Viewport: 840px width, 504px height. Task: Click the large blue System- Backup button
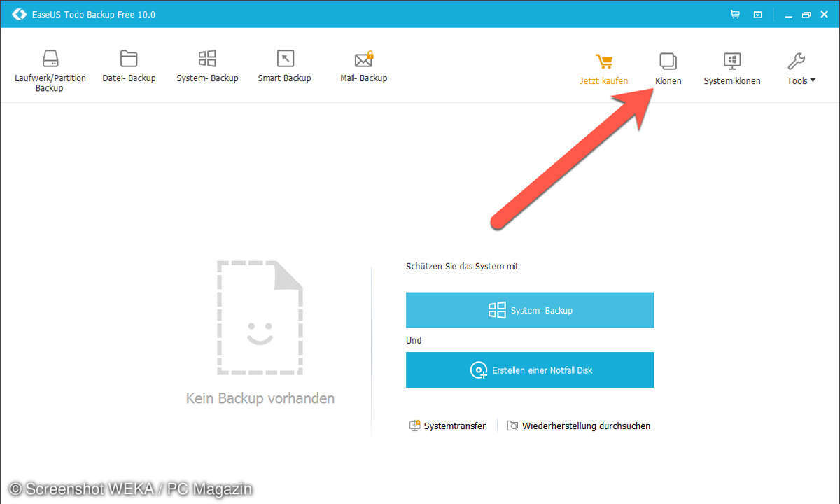(x=530, y=310)
